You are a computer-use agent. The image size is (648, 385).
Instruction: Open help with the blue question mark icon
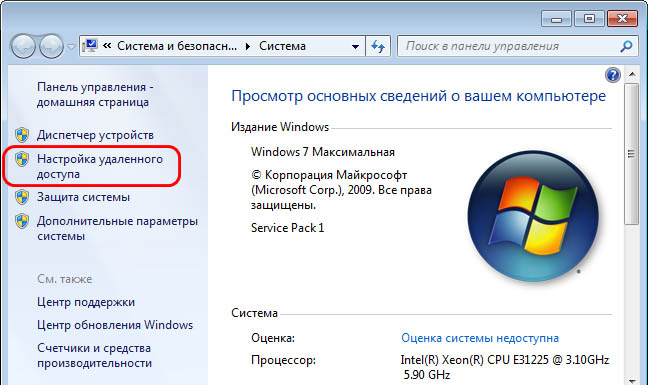click(612, 75)
